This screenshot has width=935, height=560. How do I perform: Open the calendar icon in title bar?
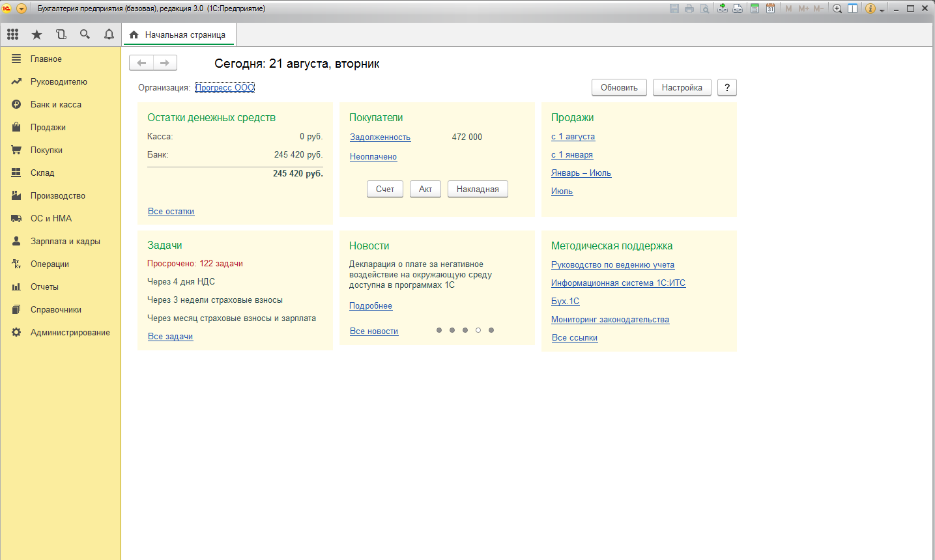pos(770,8)
